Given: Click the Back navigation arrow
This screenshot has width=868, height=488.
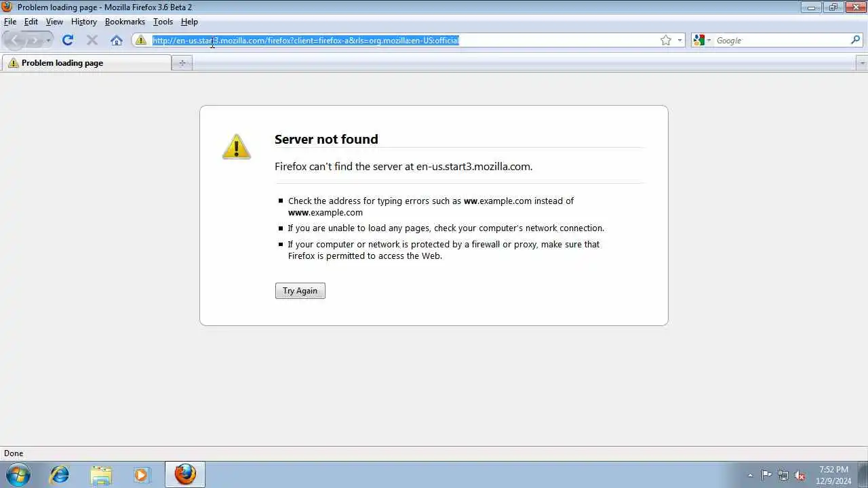Looking at the screenshot, I should tap(16, 41).
